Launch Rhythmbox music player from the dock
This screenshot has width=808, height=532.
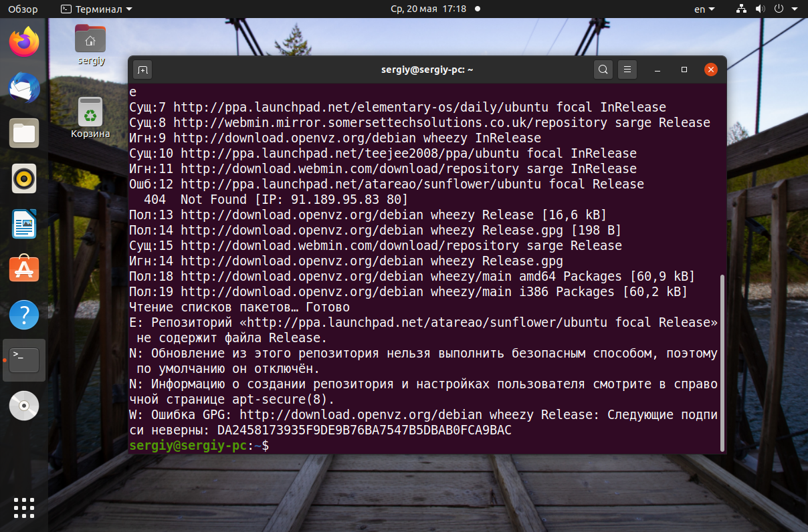[24, 178]
